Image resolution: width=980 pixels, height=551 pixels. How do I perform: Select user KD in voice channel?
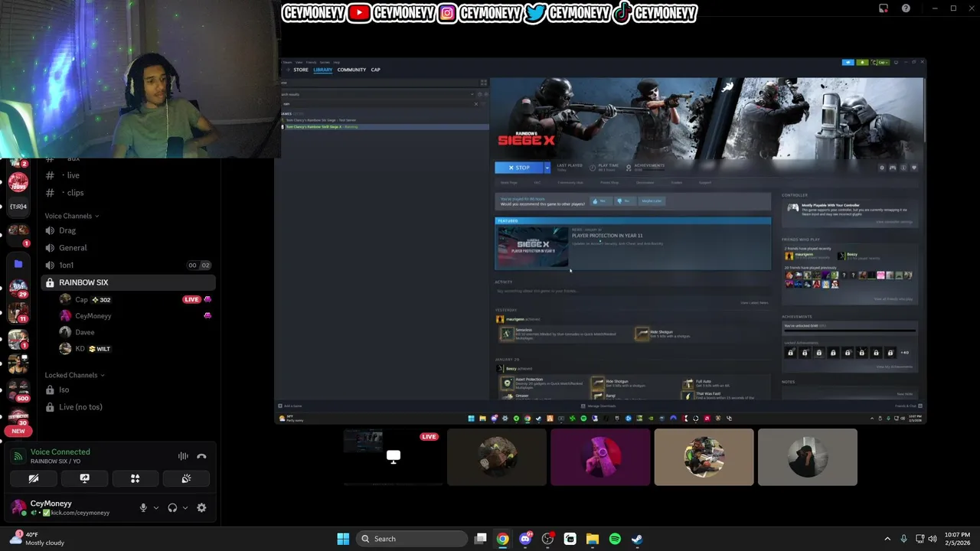pos(80,349)
